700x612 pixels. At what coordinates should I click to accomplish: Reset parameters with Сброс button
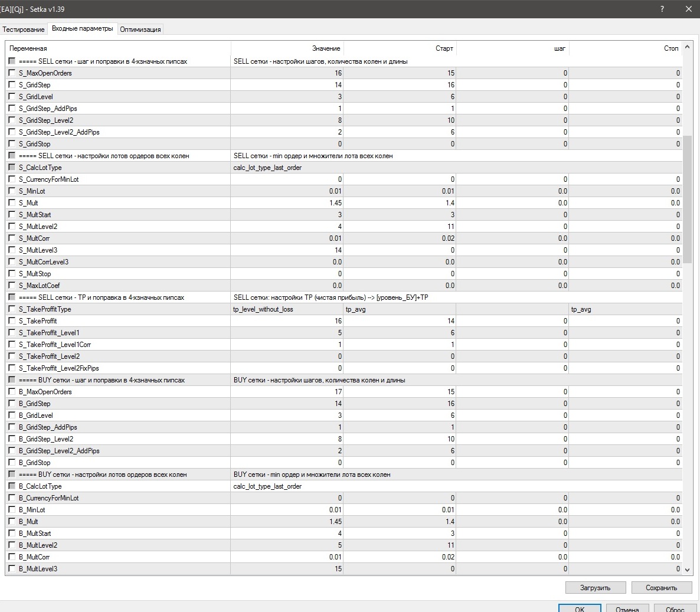(x=675, y=608)
